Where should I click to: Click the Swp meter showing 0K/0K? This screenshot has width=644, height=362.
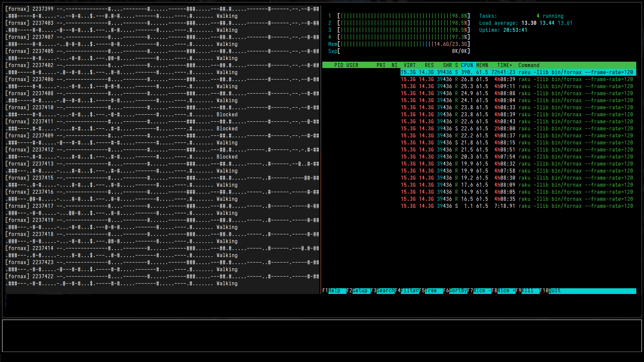coord(399,51)
